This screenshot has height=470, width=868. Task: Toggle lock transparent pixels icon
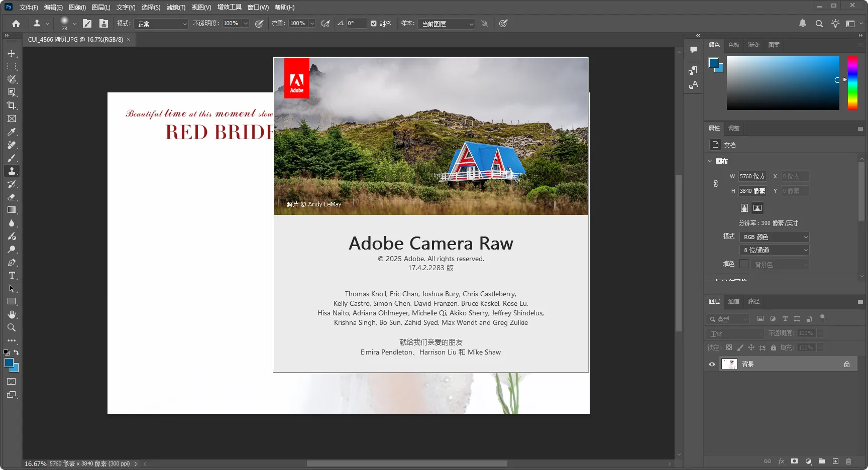(x=729, y=347)
